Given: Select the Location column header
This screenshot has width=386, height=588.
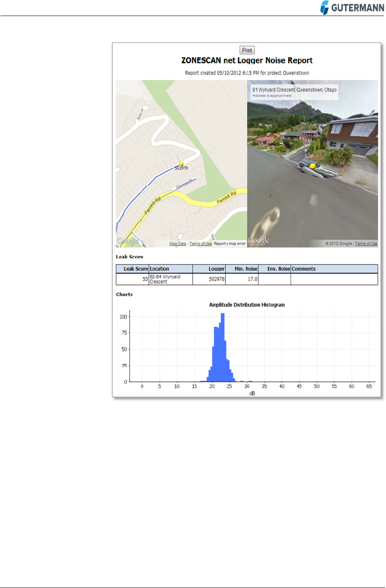Looking at the screenshot, I should pyautogui.click(x=171, y=269).
